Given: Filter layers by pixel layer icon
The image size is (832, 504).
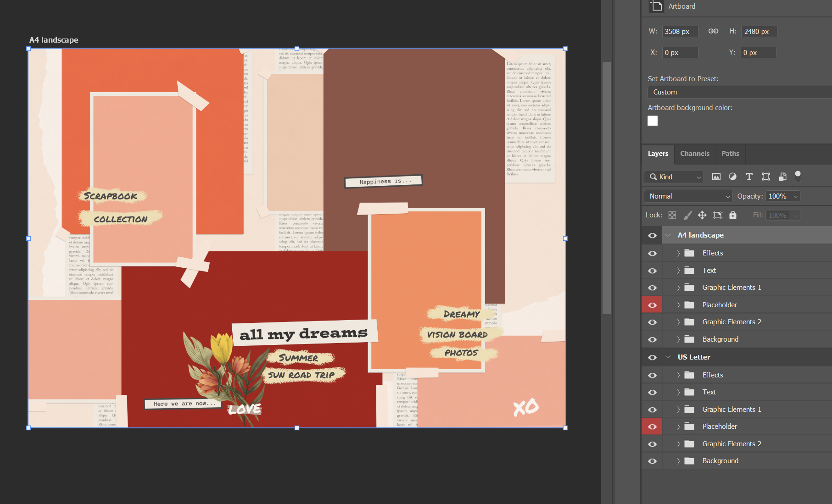Looking at the screenshot, I should (x=716, y=177).
